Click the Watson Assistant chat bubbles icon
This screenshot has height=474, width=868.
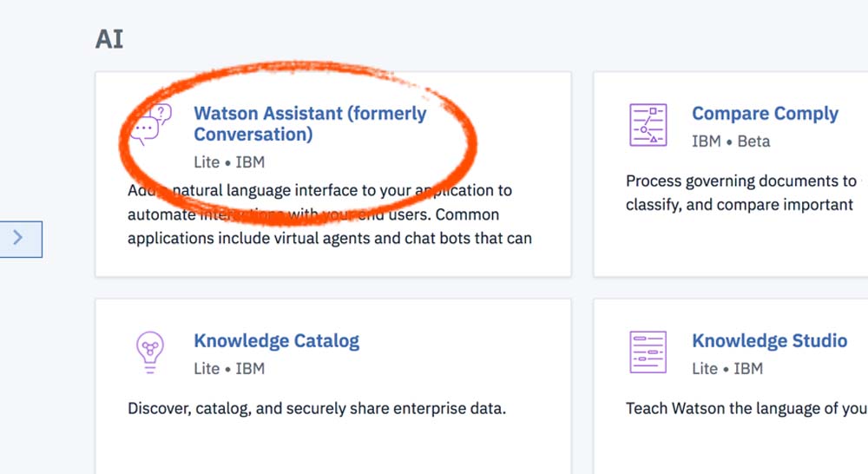[x=150, y=123]
